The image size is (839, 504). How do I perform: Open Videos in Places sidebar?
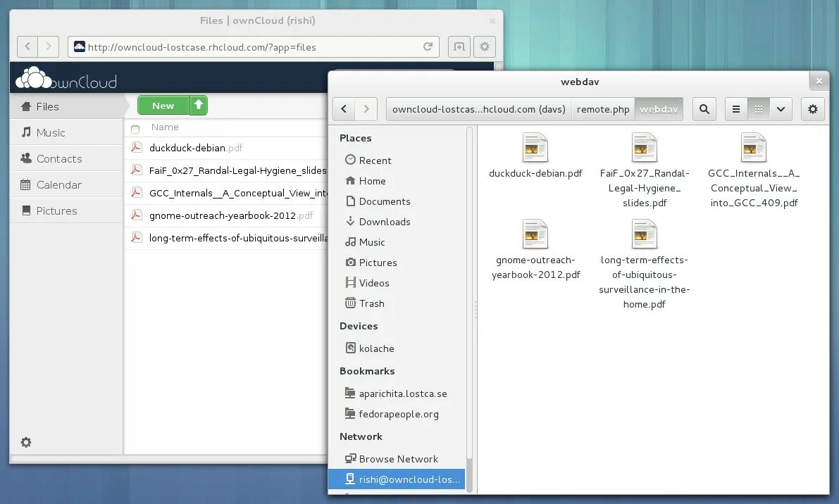(397, 283)
